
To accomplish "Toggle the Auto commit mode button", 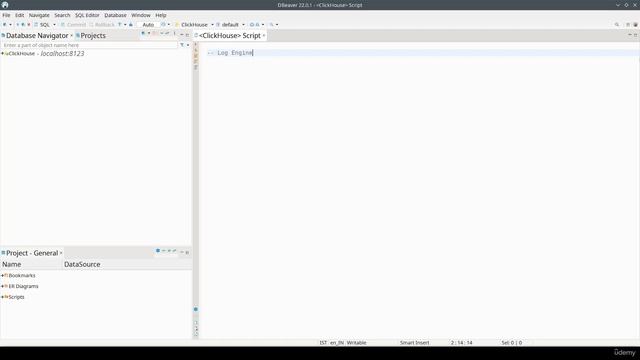I will [x=148, y=24].
